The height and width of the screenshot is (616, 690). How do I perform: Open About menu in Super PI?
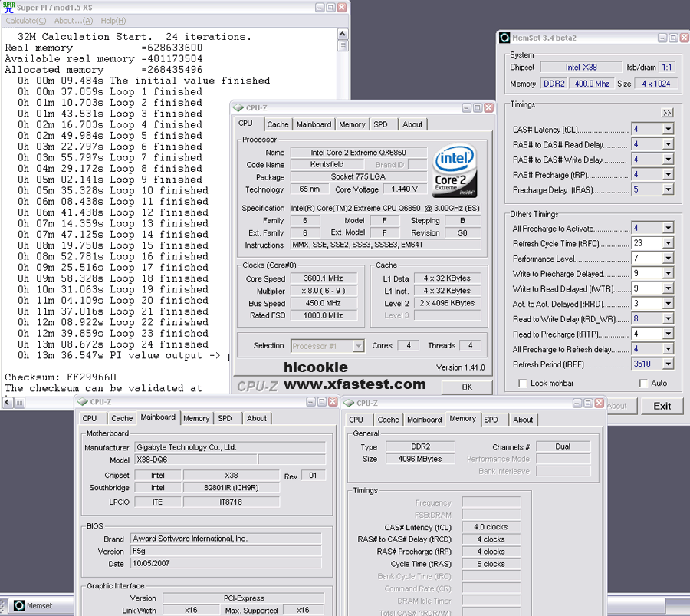[74, 21]
